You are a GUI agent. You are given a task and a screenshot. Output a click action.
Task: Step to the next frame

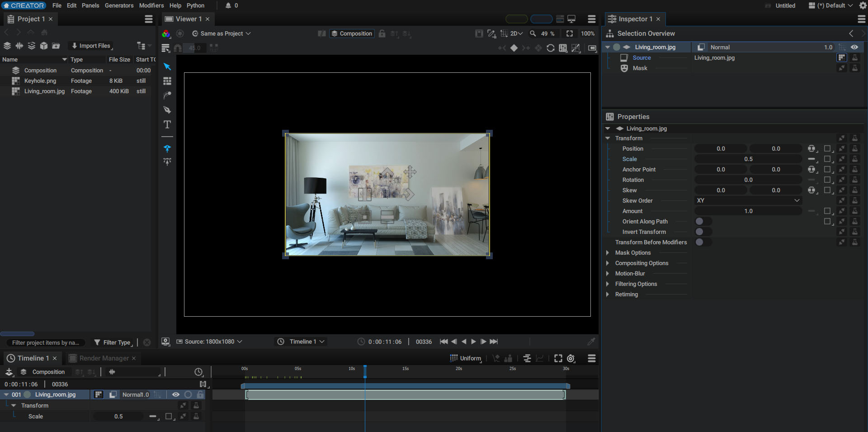point(483,342)
